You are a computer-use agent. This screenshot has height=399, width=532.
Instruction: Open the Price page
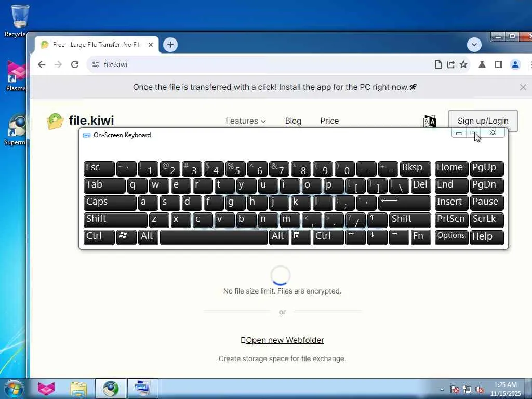[x=329, y=121]
